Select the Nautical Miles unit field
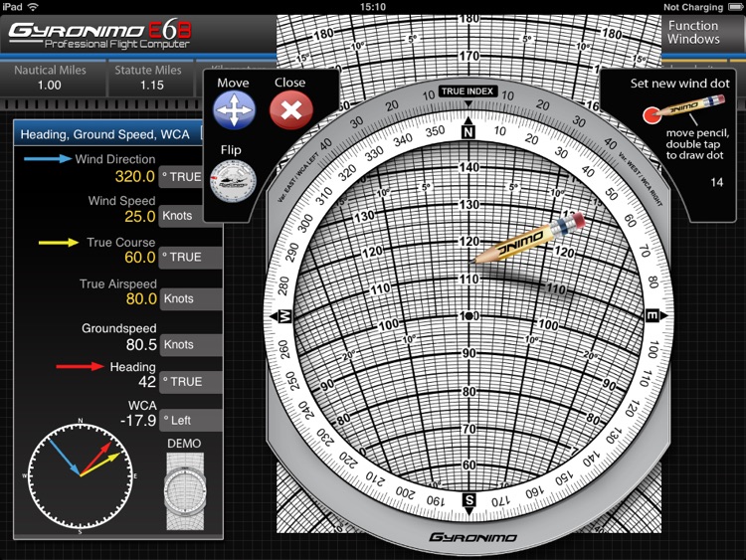This screenshot has height=560, width=746. [50, 78]
